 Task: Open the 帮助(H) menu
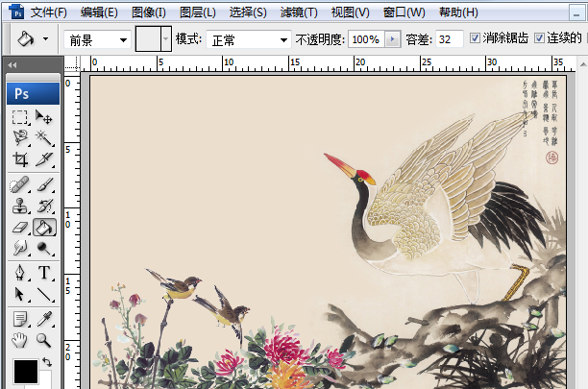point(458,12)
